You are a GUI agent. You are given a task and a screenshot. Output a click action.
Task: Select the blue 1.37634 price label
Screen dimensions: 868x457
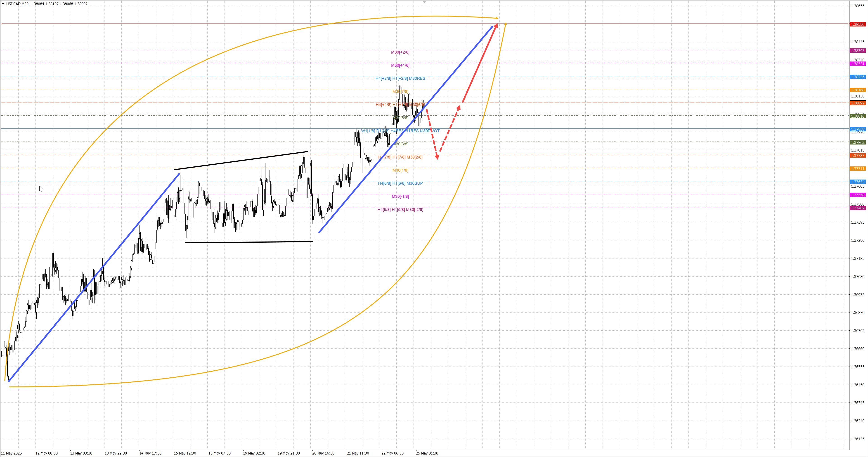pyautogui.click(x=857, y=182)
